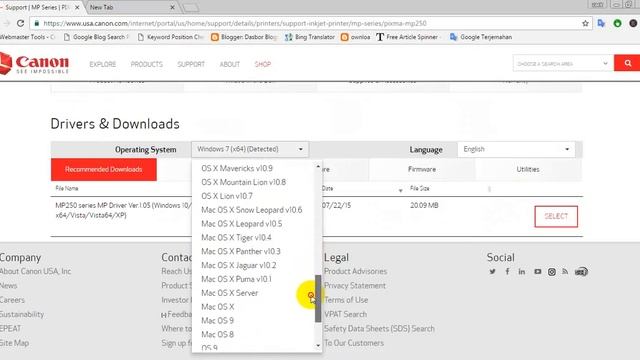Open the Keyword Position bookmark
Screen dimensions: 640x360
171,37
